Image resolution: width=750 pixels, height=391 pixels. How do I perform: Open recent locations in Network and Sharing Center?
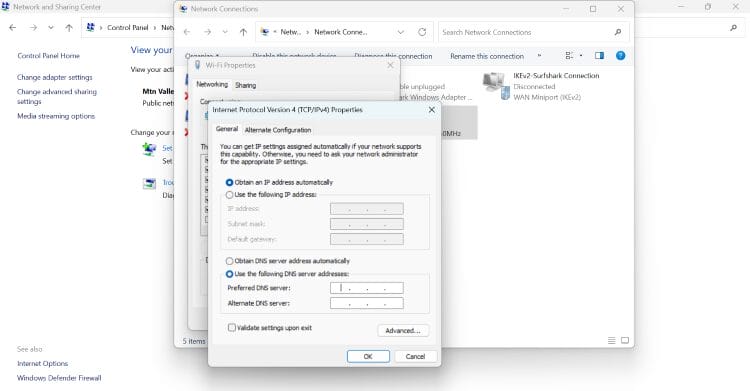point(51,28)
